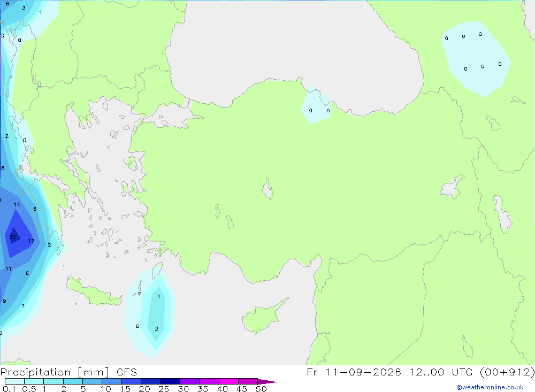Click the 30–35 mm purple legend swatch
The image size is (535, 392).
click(189, 381)
